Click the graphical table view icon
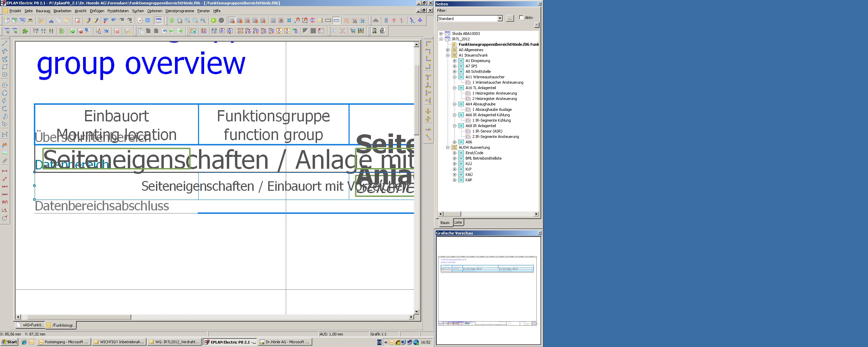Image resolution: width=868 pixels, height=347 pixels. 147,20
